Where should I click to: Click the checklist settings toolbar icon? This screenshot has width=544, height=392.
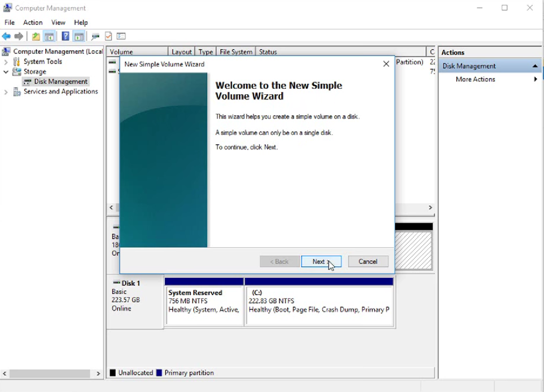[x=121, y=36]
